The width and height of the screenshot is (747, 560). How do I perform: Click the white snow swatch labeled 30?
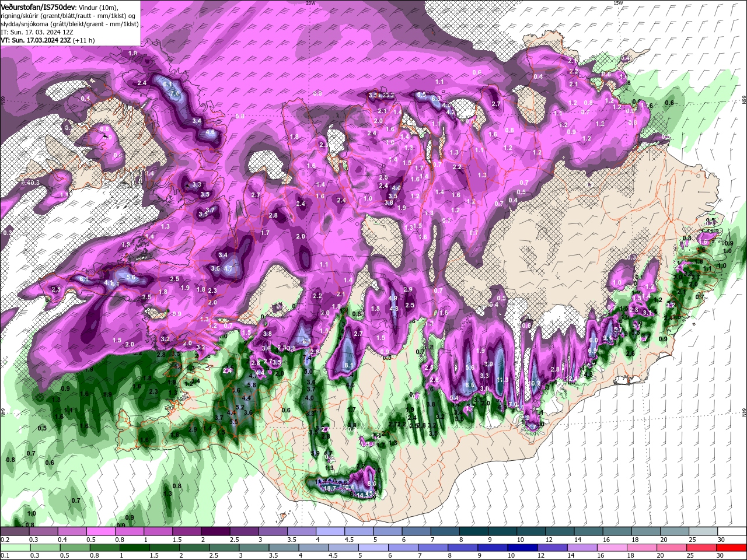[x=732, y=531]
